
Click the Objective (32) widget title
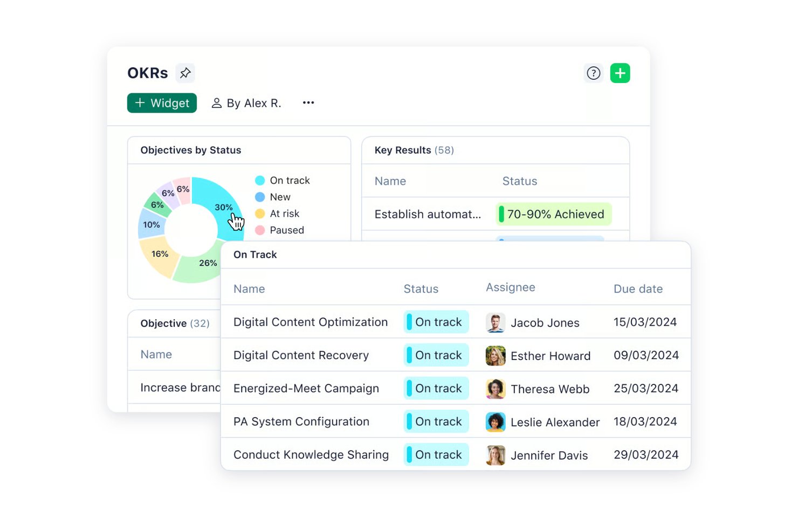tap(175, 323)
